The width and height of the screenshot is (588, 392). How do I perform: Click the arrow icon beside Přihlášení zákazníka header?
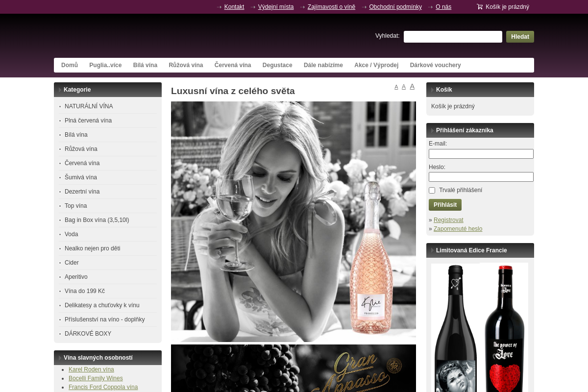point(432,130)
